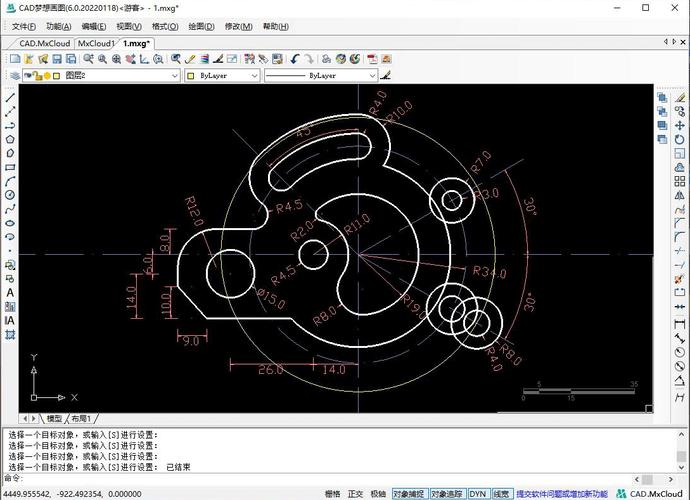690x500 pixels.
Task: Open the 文件(F) menu
Action: pyautogui.click(x=24, y=26)
